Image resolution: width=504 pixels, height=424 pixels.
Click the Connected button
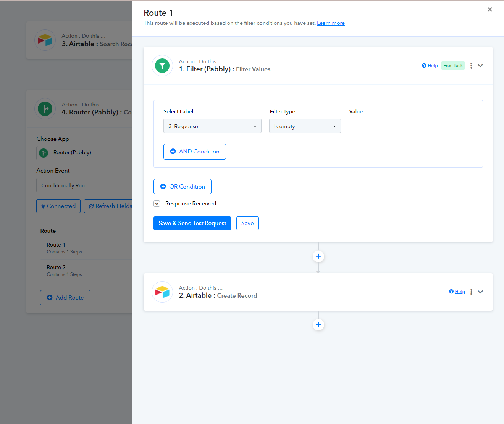click(x=58, y=206)
